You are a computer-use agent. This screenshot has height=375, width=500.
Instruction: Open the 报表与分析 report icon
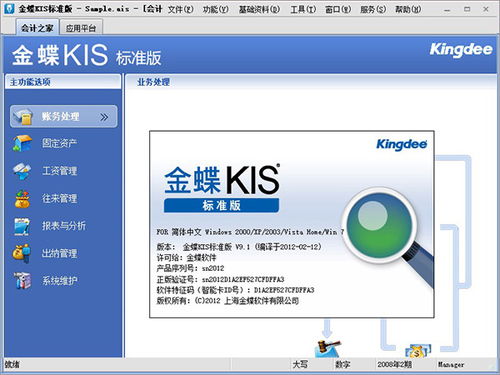(x=22, y=226)
